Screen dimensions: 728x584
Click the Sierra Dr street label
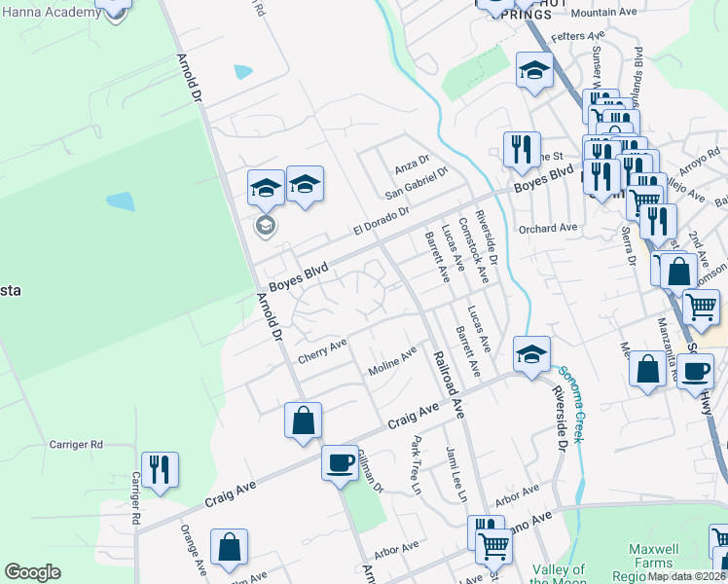pos(628,246)
